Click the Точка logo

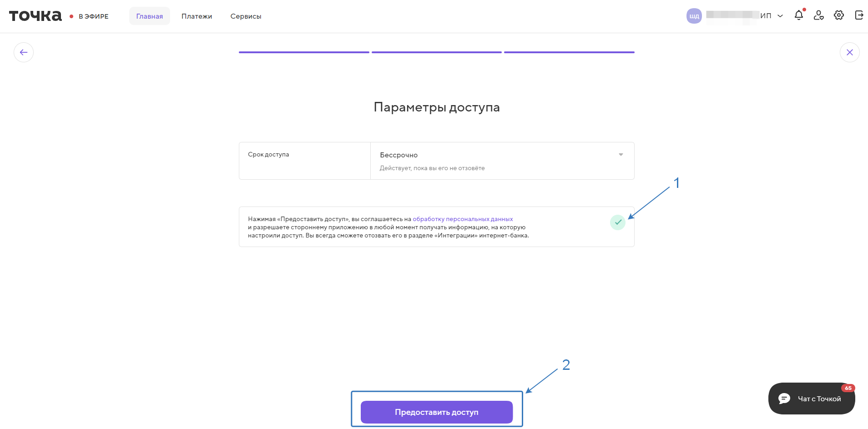[35, 16]
